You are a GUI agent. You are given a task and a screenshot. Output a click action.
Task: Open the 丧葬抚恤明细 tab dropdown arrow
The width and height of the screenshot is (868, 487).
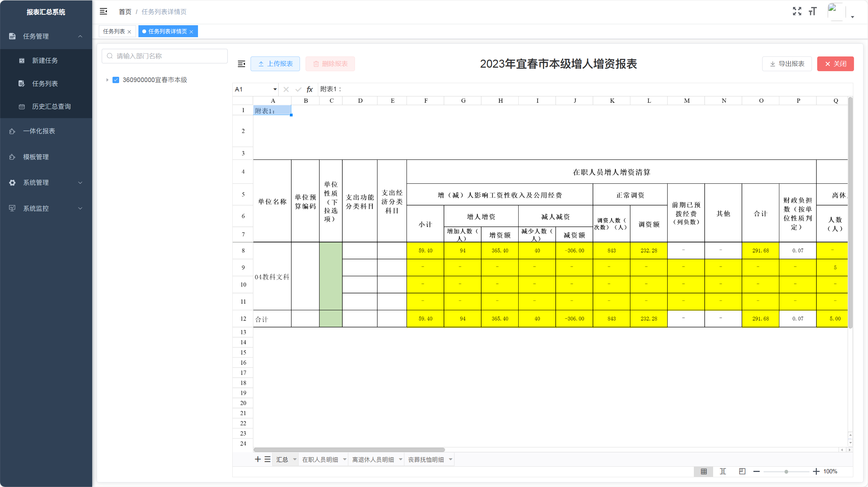(x=451, y=459)
